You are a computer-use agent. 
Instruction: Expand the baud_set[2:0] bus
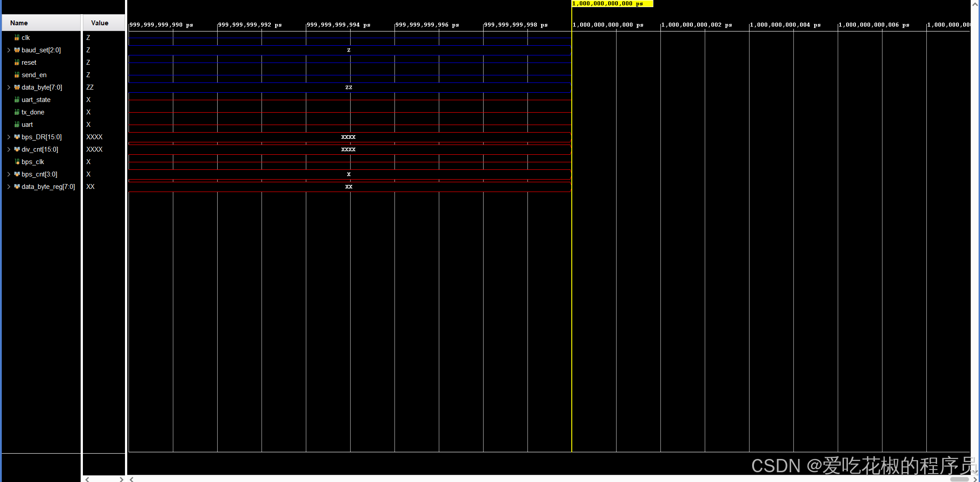point(8,50)
